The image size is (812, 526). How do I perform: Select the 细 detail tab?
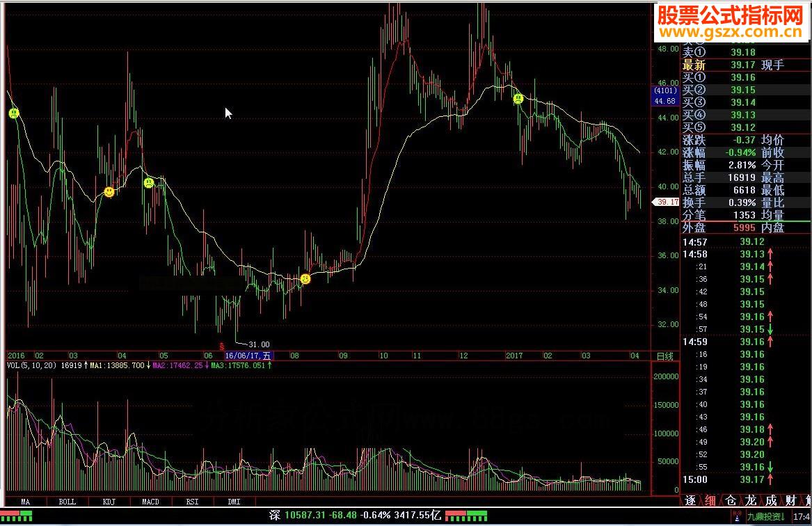[x=710, y=501]
